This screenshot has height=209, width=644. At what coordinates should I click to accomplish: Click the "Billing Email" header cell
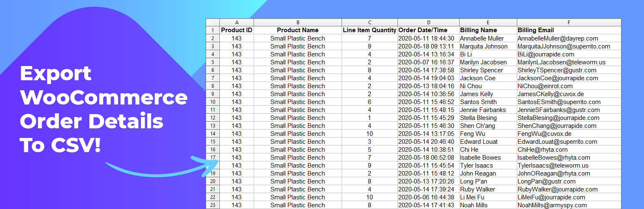(536, 30)
